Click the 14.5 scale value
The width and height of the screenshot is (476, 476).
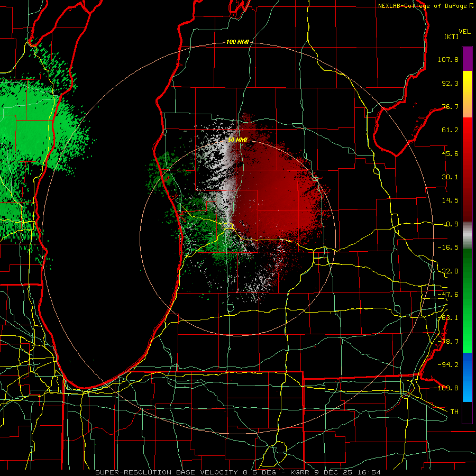[450, 200]
